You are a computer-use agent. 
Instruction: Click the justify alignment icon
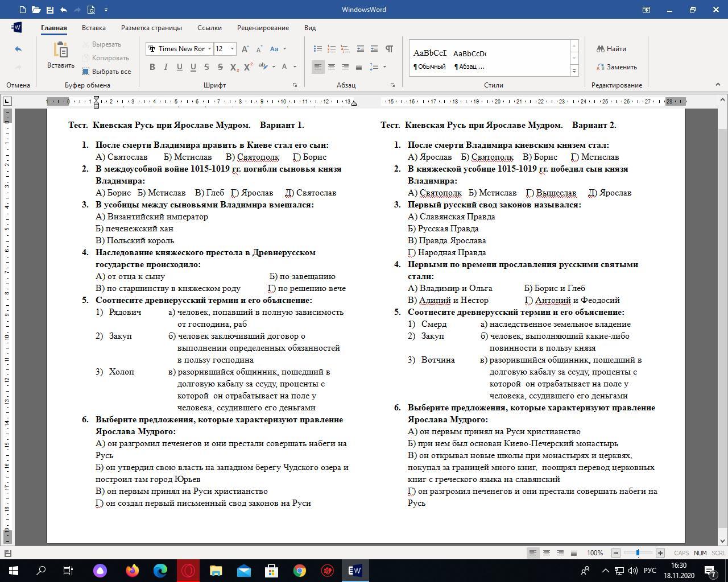point(359,67)
